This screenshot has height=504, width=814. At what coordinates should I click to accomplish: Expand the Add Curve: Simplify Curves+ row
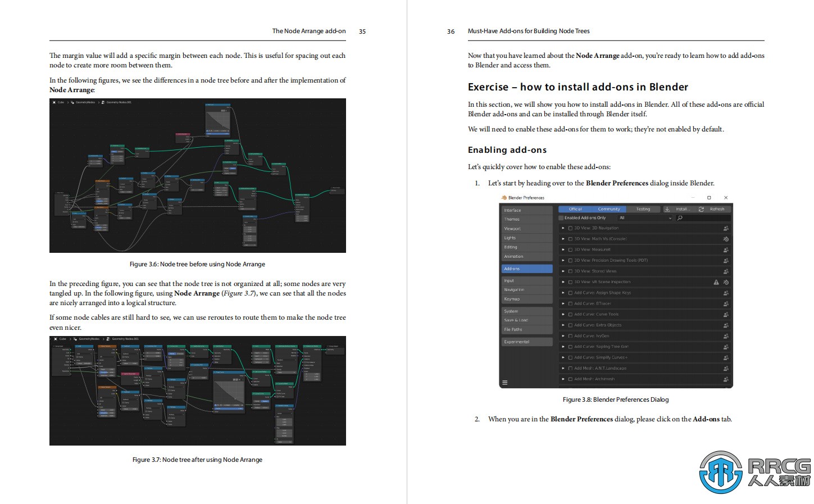point(563,357)
